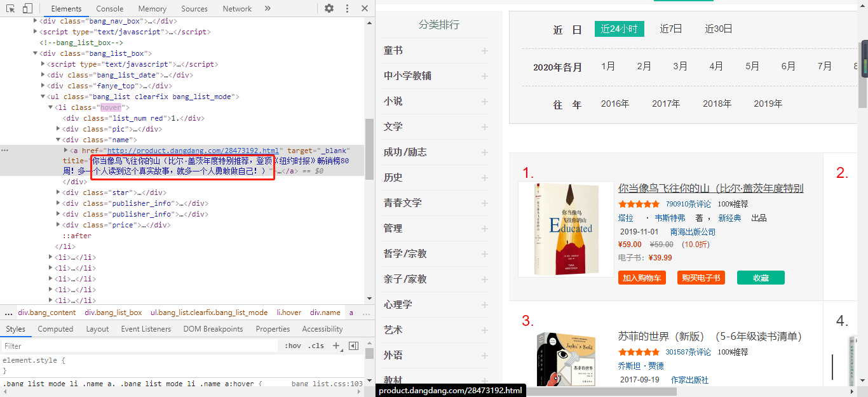Expand the 文学 category plus icon
The image size is (868, 397).
coord(485,127)
